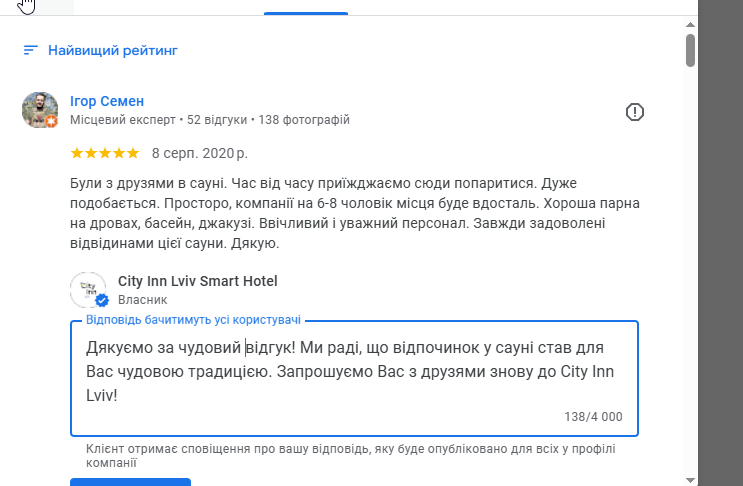
Task: Click the notice text 'Клієнт отримає сповіщення'
Action: [x=351, y=456]
